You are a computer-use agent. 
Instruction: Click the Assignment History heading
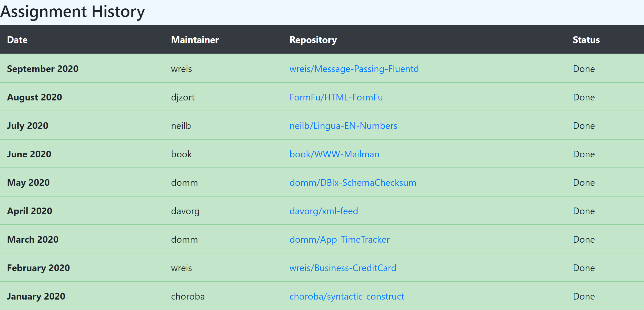pos(73,12)
